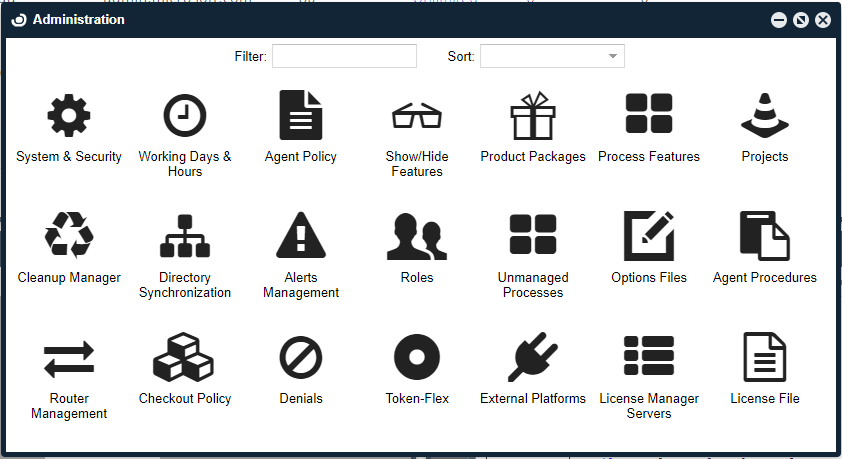The image size is (842, 459).
Task: Open Token-Flex disc icon
Action: (417, 358)
